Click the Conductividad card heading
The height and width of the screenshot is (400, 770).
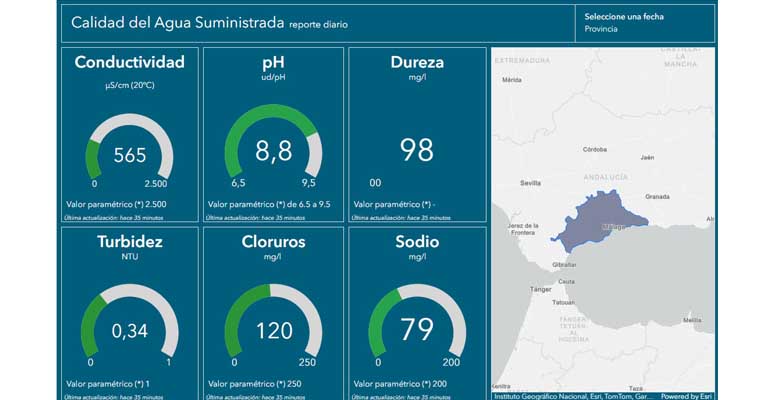(130, 63)
